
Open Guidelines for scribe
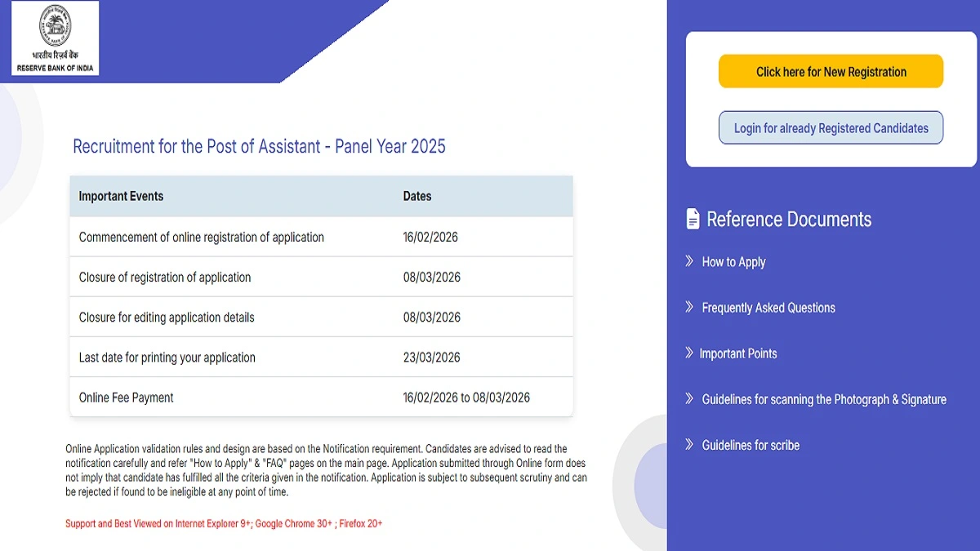pyautogui.click(x=751, y=445)
